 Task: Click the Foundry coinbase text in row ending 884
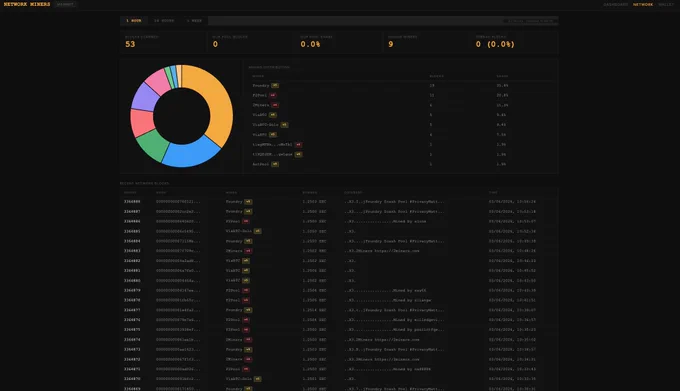(394, 241)
